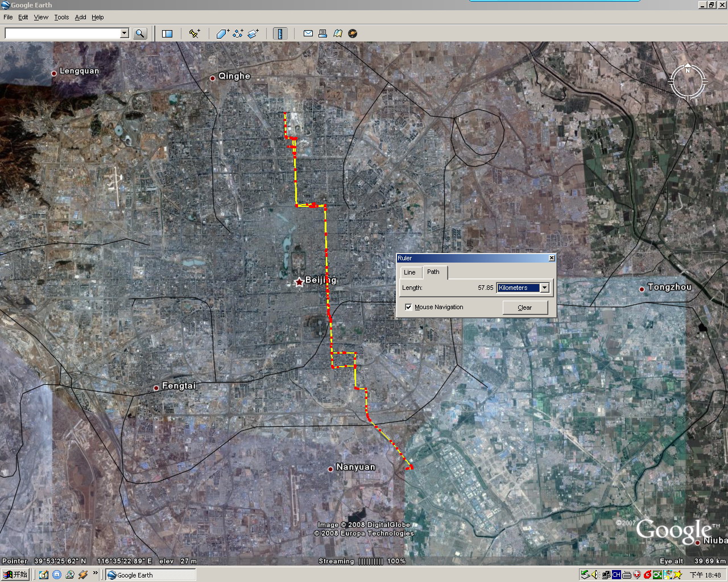728x582 pixels.
Task: Open the search box dropdown arrow
Action: 125,34
